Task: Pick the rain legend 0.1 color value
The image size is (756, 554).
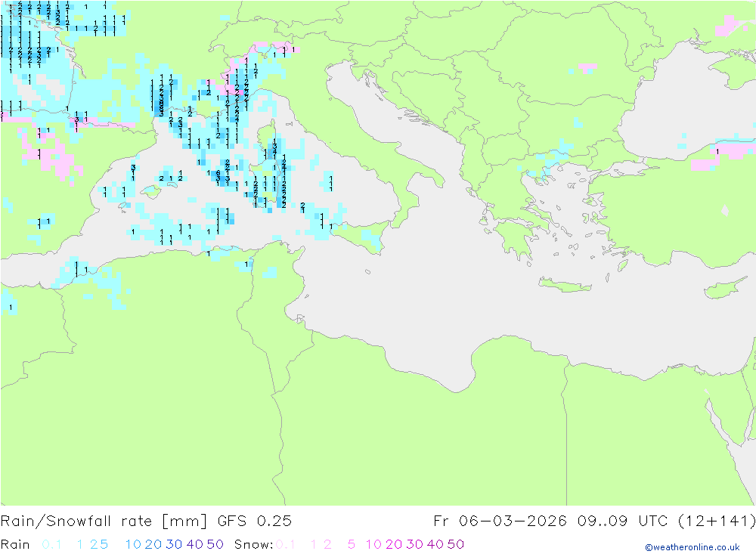Action: point(51,544)
